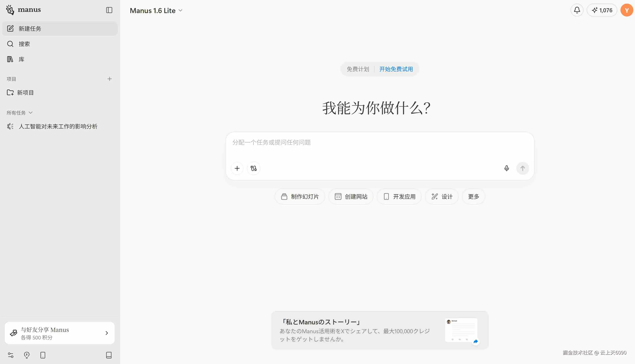Open the mobile app phone icon in sidebar footer
Viewport: 635px width, 364px height.
tap(43, 355)
